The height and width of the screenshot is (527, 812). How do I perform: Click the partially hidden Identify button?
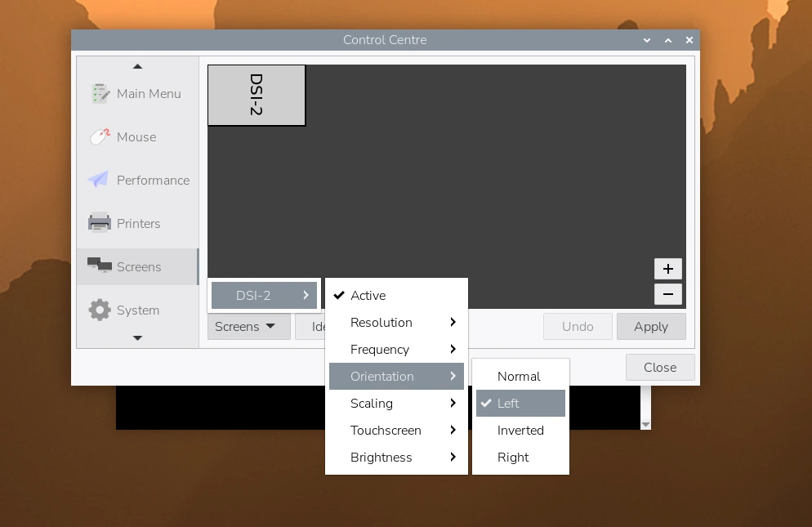coord(310,327)
